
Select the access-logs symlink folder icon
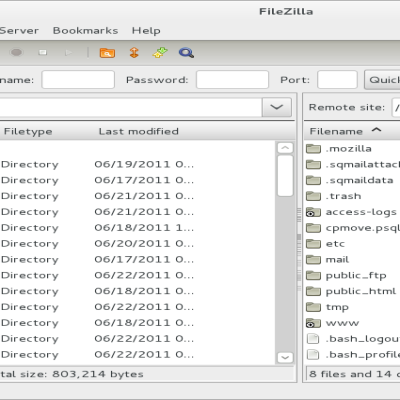[313, 212]
